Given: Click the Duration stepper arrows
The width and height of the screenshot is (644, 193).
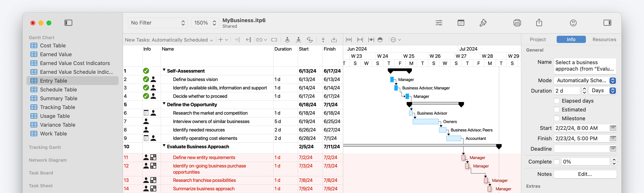Looking at the screenshot, I should tap(584, 91).
